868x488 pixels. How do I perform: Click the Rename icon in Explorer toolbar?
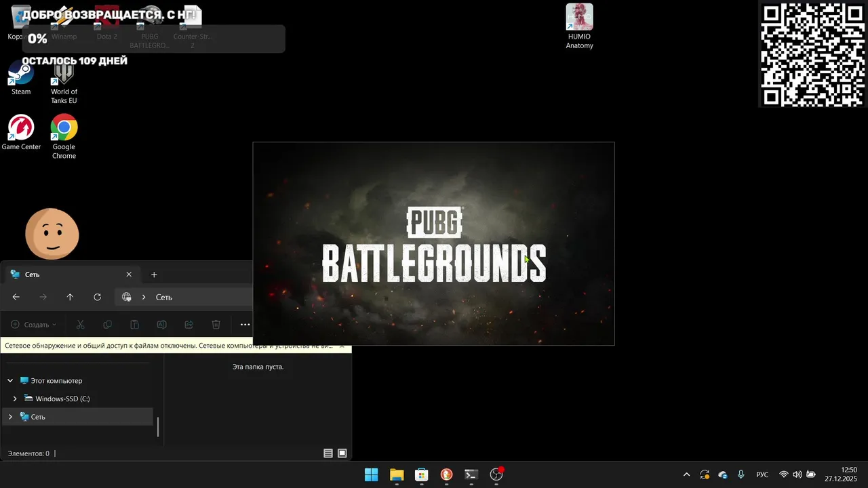161,325
